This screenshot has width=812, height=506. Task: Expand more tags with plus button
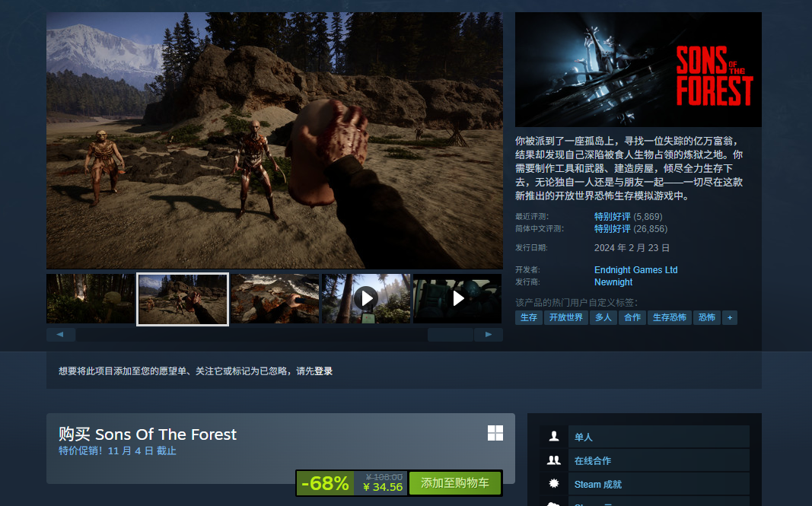point(730,317)
